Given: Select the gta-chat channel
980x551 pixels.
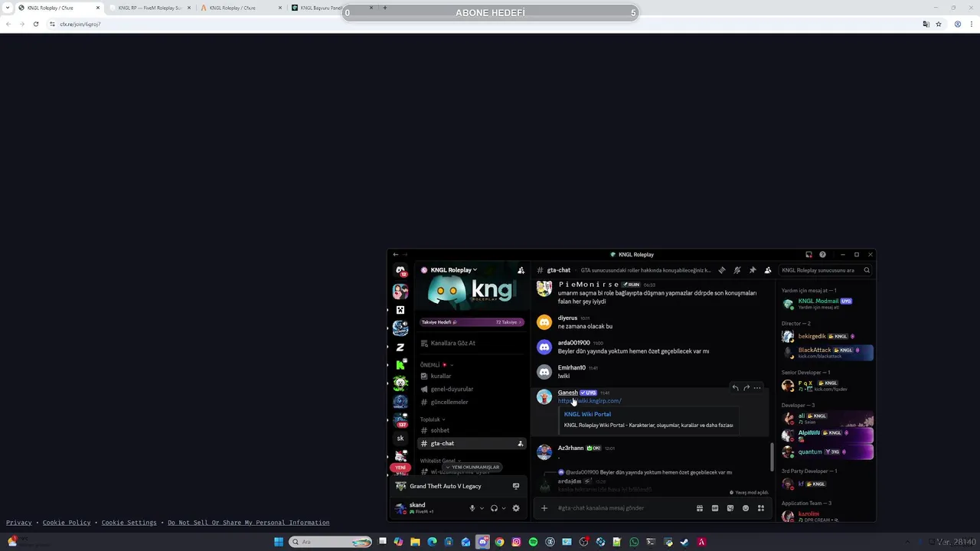Looking at the screenshot, I should tap(471, 443).
